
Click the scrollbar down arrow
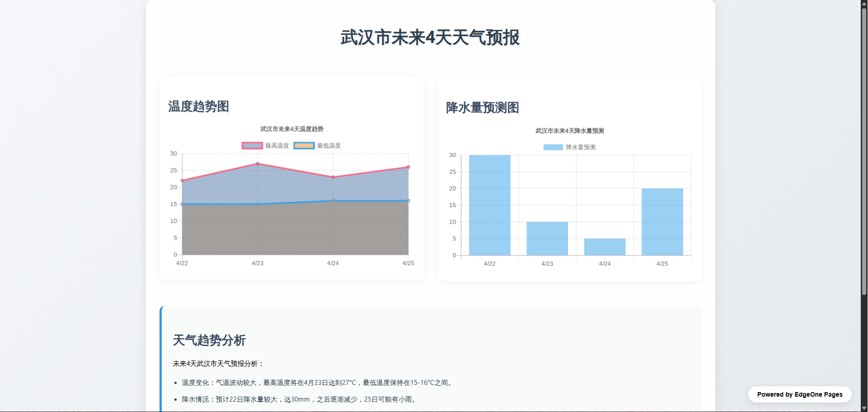click(864, 408)
